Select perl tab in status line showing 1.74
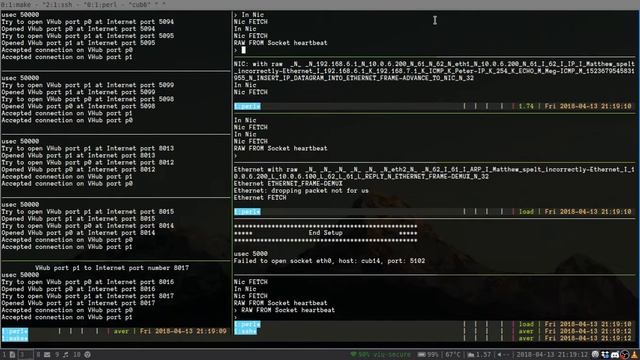The height and width of the screenshot is (360, 640). pos(247,106)
